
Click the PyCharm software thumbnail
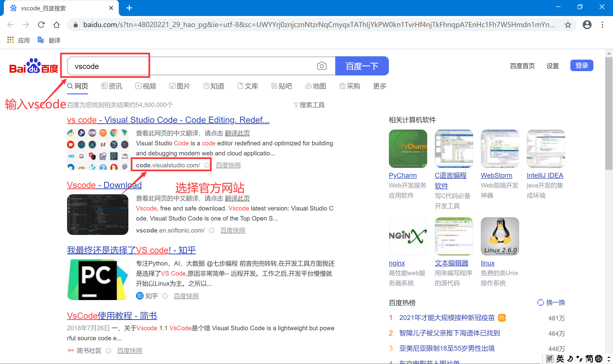click(408, 149)
